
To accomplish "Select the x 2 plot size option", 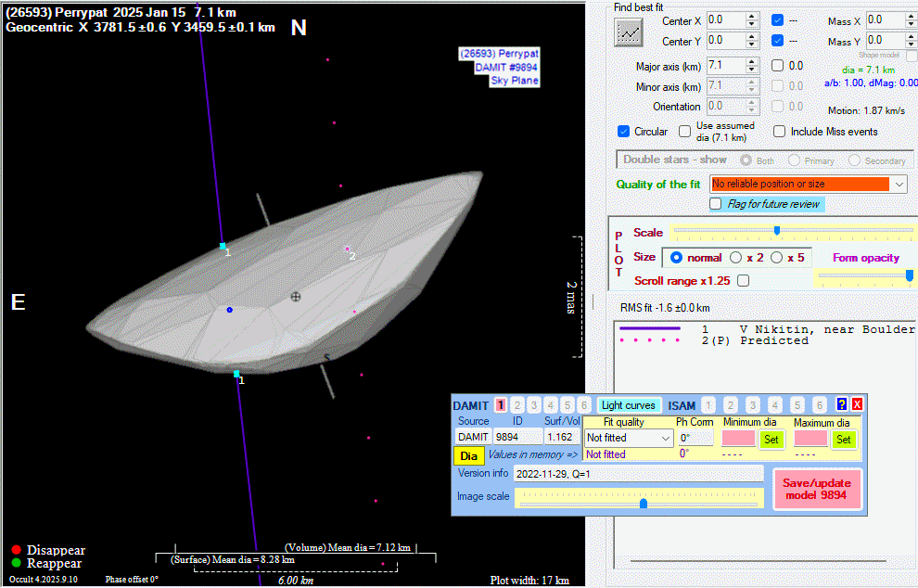I will [736, 257].
